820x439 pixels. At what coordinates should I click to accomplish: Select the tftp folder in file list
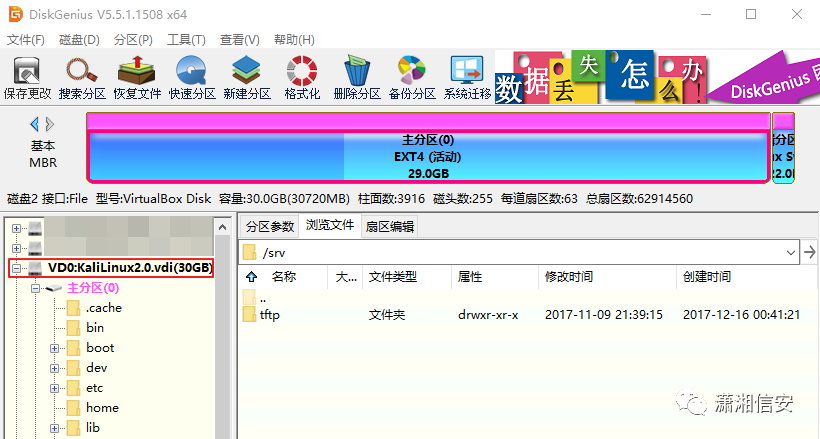pos(269,315)
